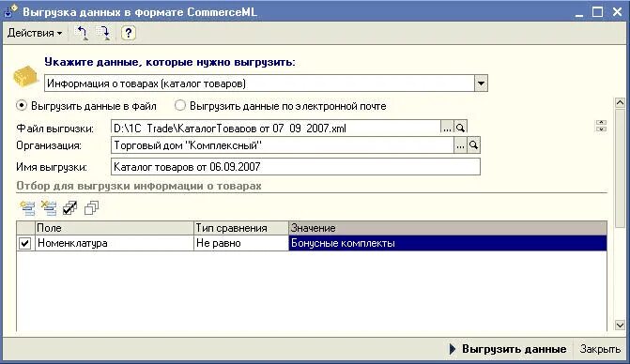Click the Закрыть button
The height and width of the screenshot is (364, 630).
600,349
